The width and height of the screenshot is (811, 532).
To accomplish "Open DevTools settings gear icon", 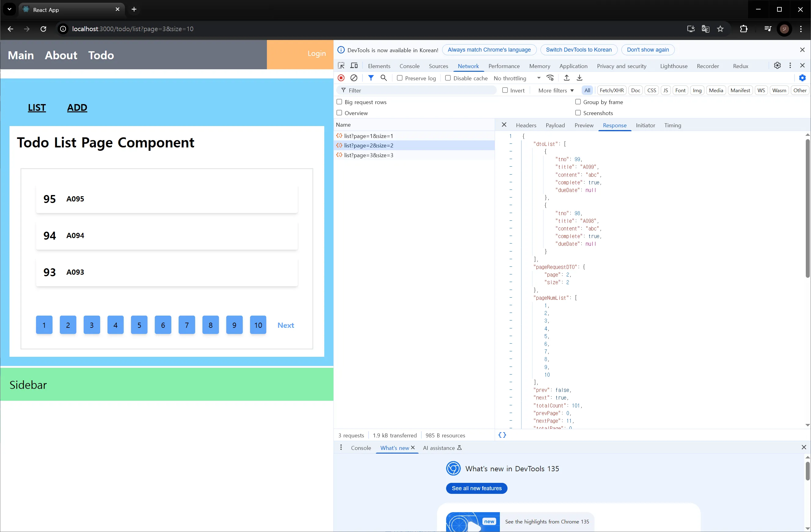I will pos(777,65).
